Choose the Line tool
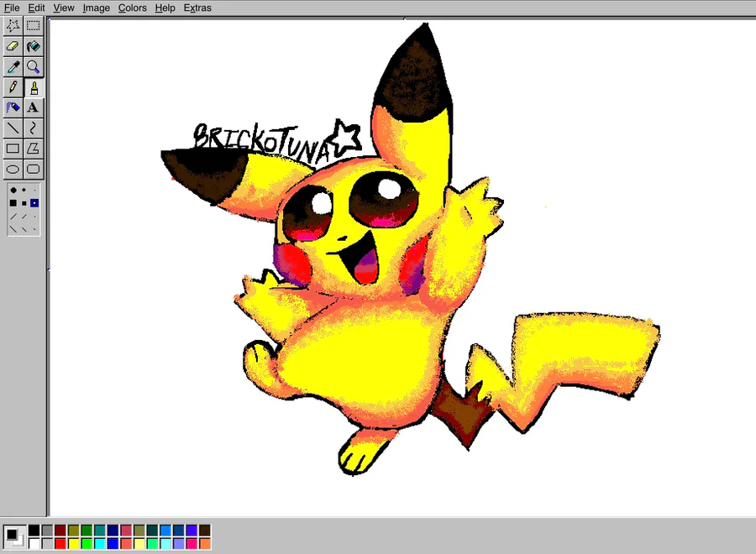 point(13,128)
